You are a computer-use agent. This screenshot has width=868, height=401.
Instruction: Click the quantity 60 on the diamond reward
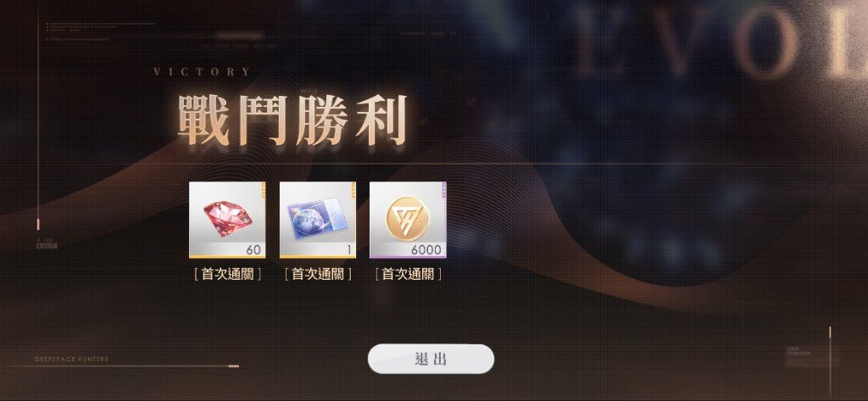point(253,250)
